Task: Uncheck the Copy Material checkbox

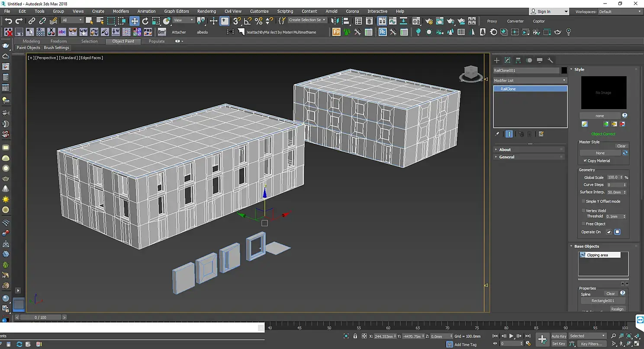Action: pos(585,161)
